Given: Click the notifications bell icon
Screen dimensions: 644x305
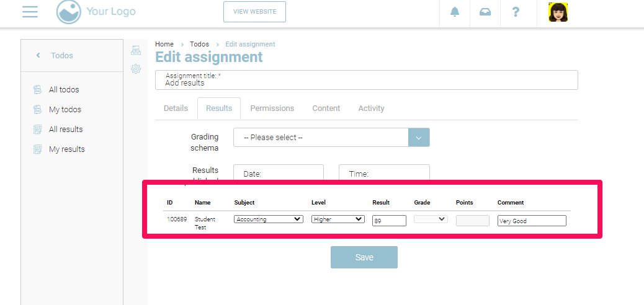Looking at the screenshot, I should pyautogui.click(x=455, y=12).
